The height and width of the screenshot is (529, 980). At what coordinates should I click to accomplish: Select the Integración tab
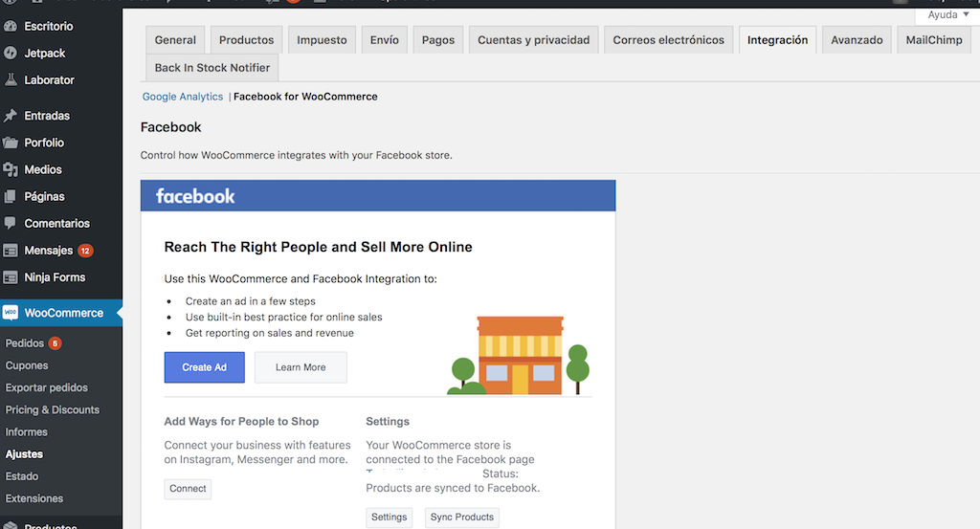[x=777, y=40]
